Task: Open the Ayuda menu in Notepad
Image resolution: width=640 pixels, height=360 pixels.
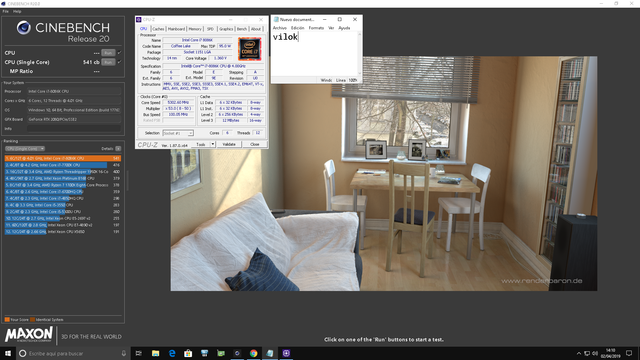Action: click(x=344, y=28)
